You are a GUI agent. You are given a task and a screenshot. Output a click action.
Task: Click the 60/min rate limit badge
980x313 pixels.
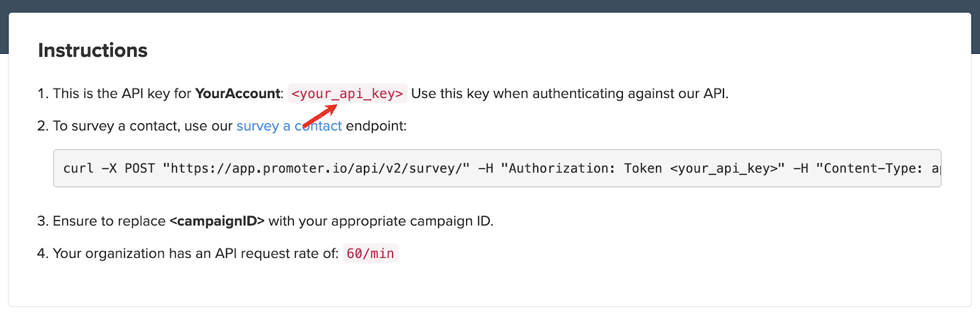[x=370, y=254]
